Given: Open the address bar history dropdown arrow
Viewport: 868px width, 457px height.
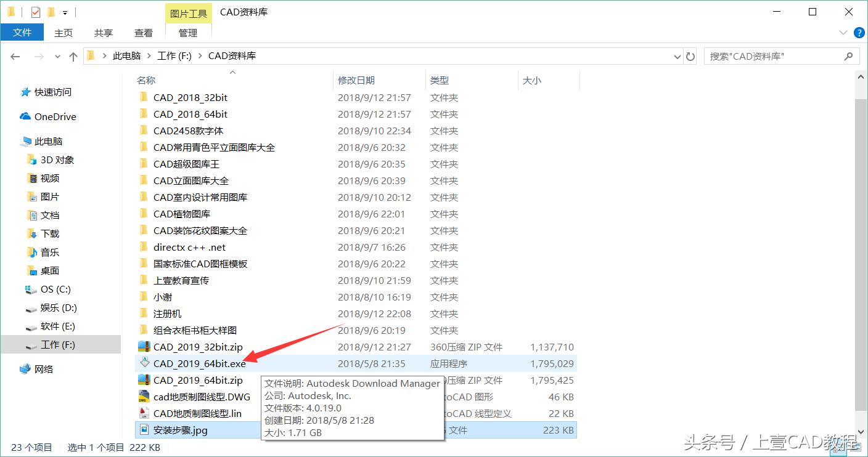Looking at the screenshot, I should pos(676,56).
